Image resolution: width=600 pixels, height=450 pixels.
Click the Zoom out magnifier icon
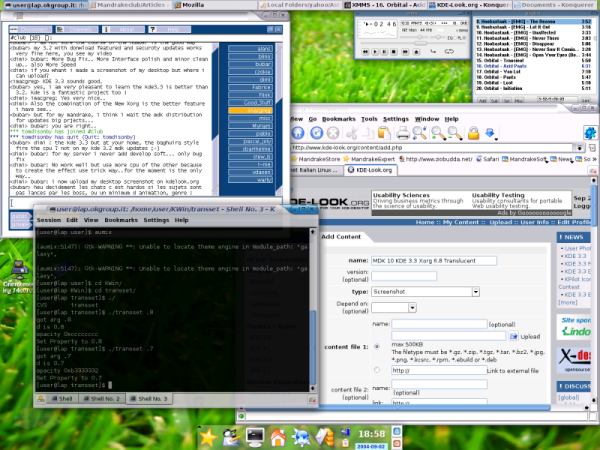[455, 133]
